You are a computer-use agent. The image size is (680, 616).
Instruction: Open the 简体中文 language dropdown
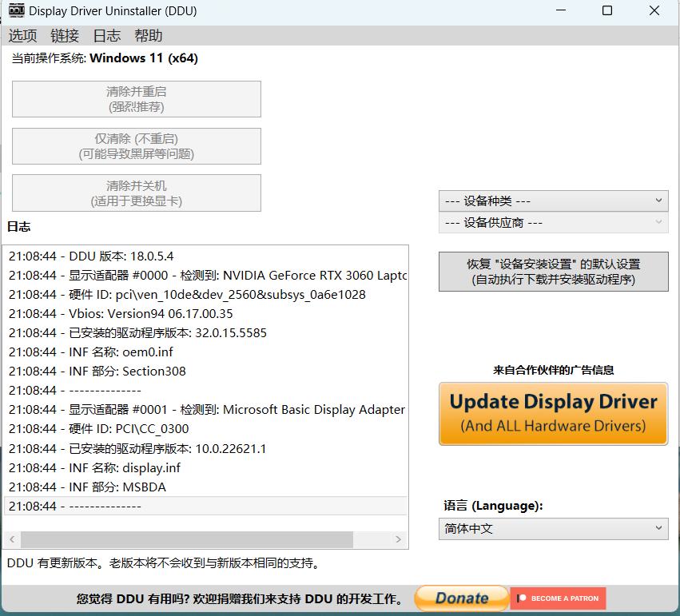pyautogui.click(x=553, y=529)
